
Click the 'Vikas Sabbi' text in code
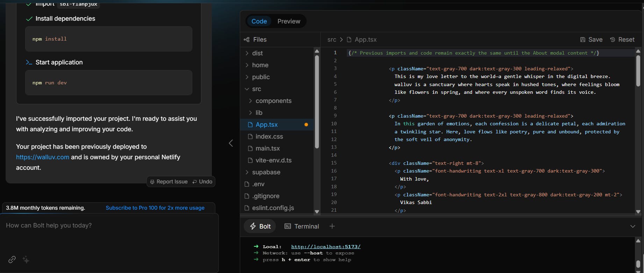click(416, 202)
